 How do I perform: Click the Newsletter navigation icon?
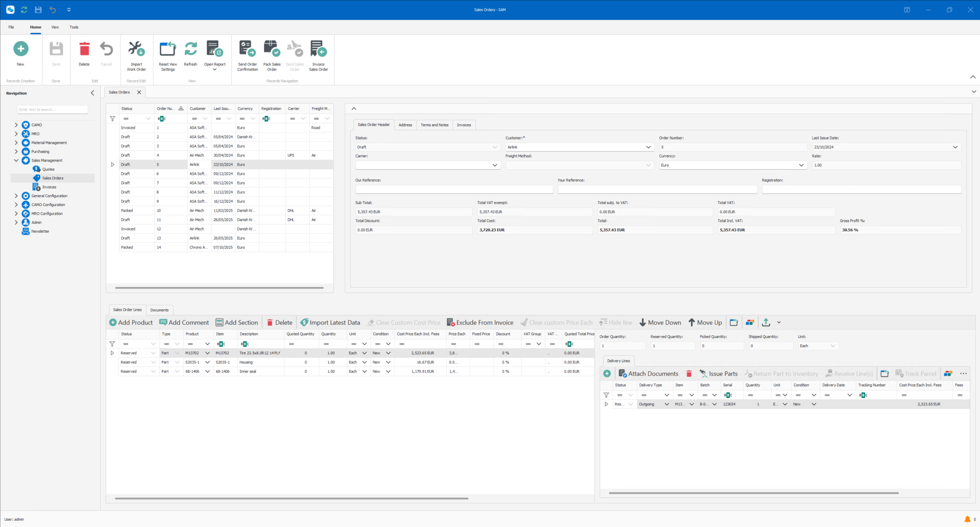(x=26, y=231)
